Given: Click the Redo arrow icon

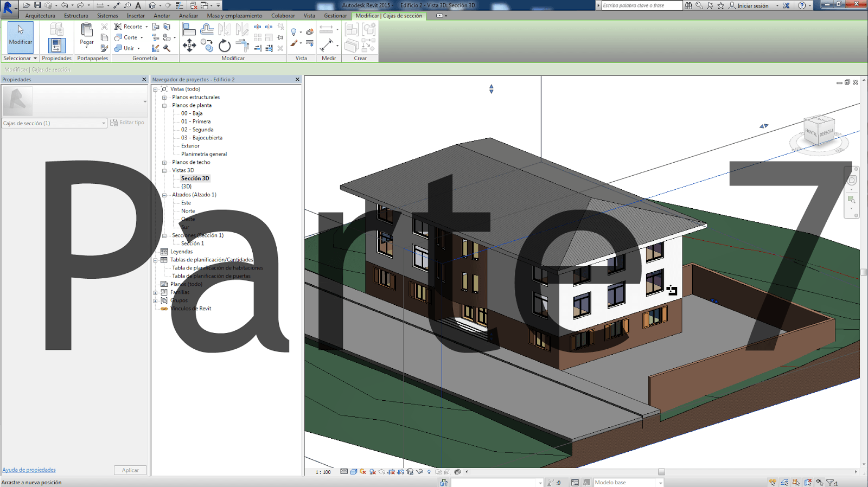Looking at the screenshot, I should [x=80, y=5].
